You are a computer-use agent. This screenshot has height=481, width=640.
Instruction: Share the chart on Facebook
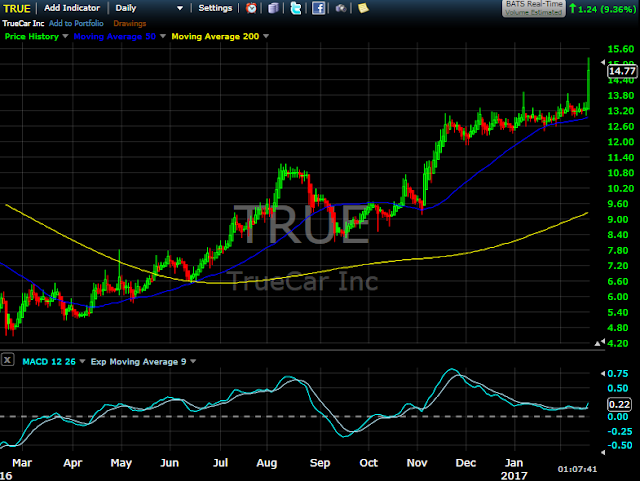(318, 8)
